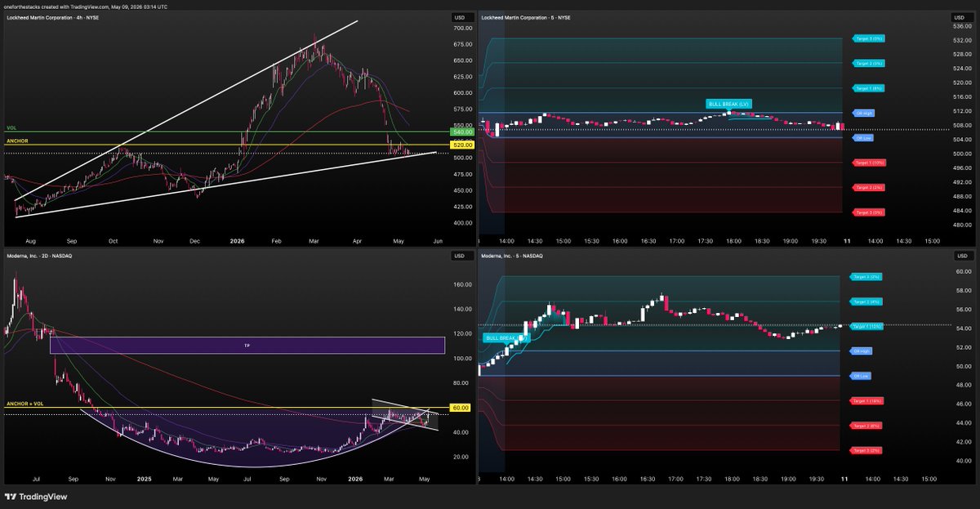Click the 160.00 price level on Moderna 2D axis
Image resolution: width=980 pixels, height=509 pixels.
click(x=461, y=285)
